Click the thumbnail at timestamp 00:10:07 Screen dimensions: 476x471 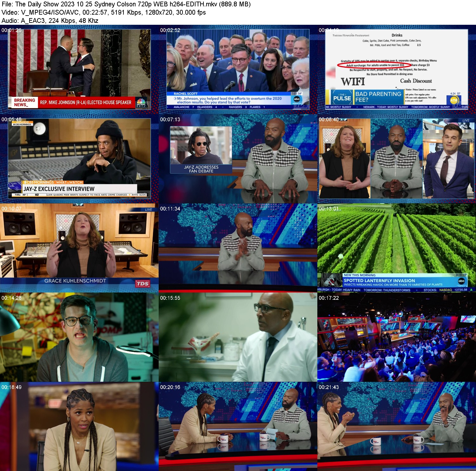pos(79,248)
